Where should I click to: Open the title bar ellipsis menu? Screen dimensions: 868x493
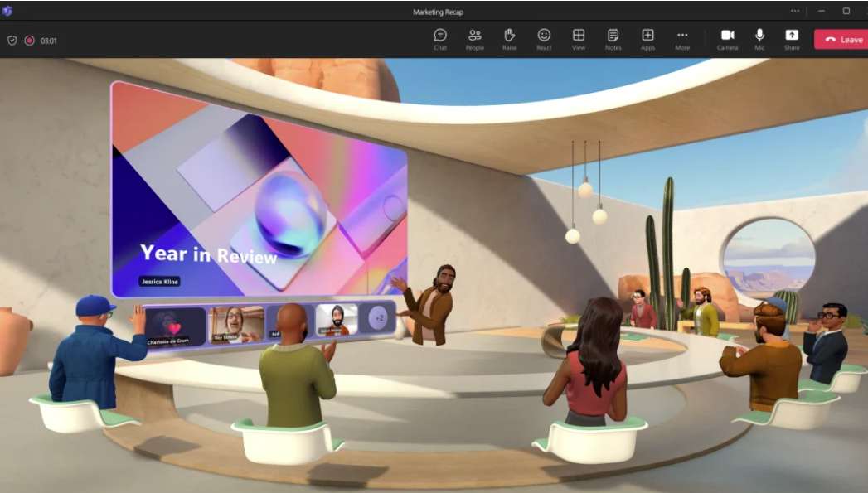pos(795,11)
